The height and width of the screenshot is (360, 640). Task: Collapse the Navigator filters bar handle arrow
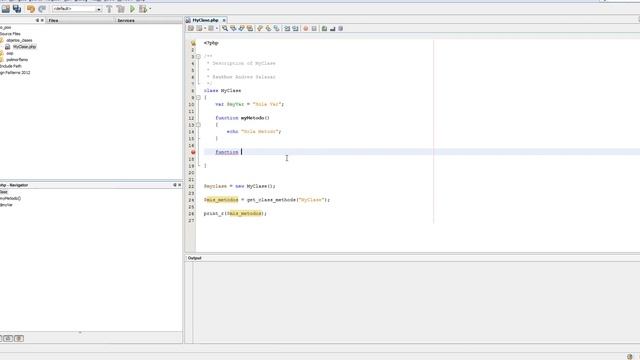pos(80,333)
